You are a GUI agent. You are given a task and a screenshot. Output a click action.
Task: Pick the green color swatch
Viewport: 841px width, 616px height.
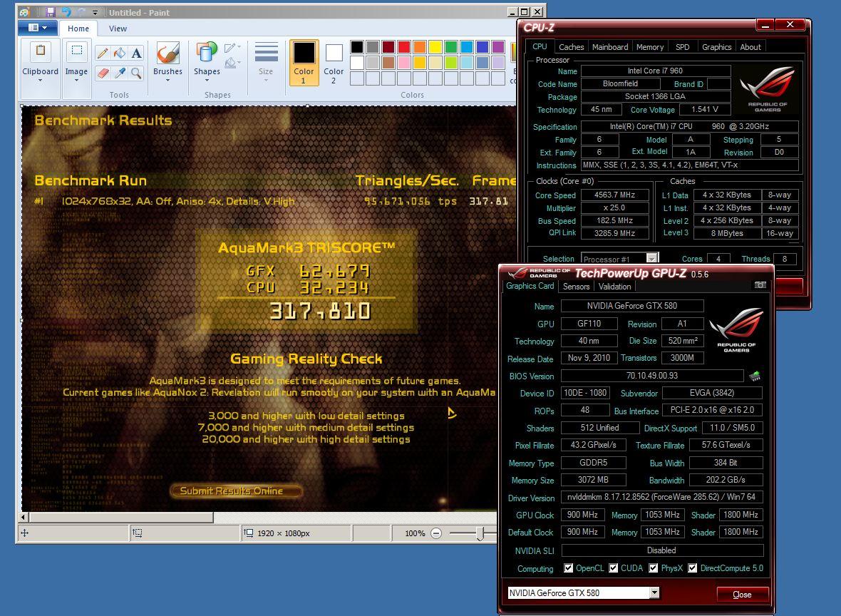[x=451, y=47]
